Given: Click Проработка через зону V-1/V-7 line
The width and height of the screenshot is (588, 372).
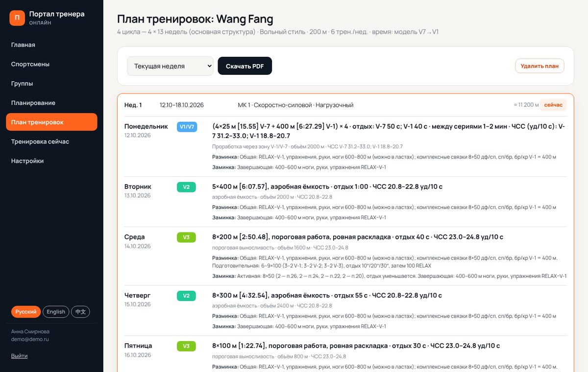Looking at the screenshot, I should [307, 146].
